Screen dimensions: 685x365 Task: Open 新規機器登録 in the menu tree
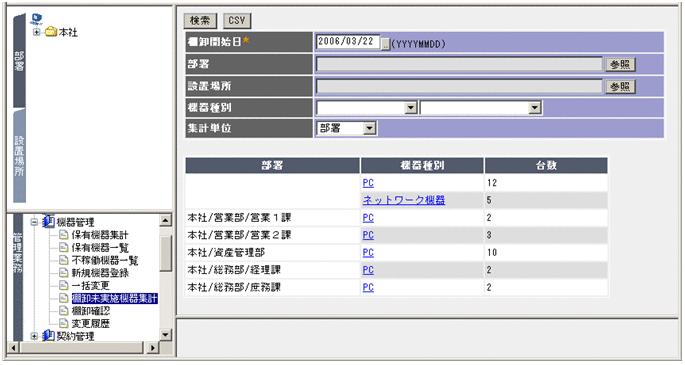click(100, 273)
